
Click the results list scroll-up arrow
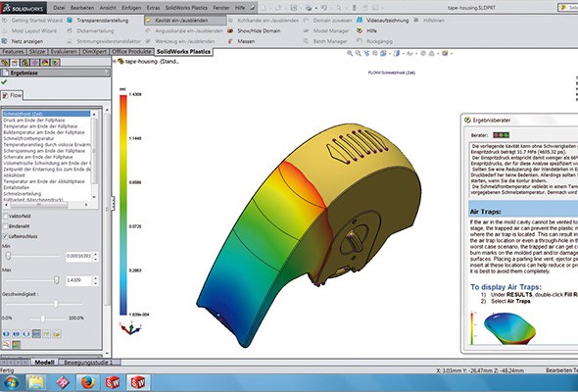(94, 115)
